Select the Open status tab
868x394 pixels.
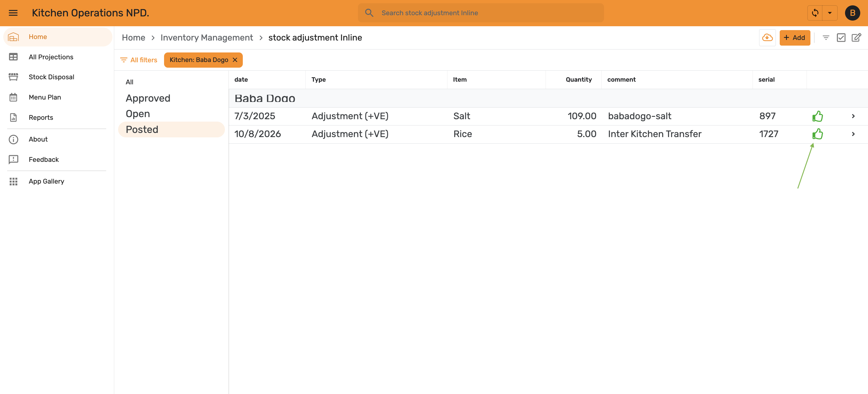tap(138, 114)
